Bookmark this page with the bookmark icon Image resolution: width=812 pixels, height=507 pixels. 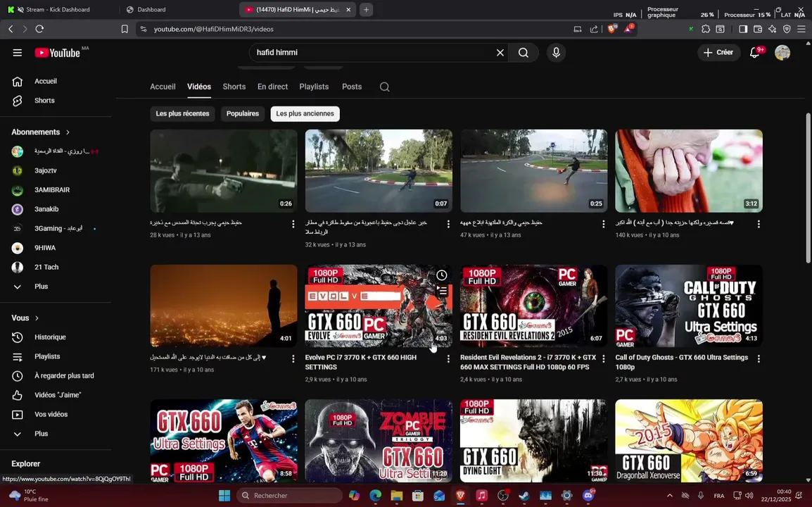coord(125,29)
